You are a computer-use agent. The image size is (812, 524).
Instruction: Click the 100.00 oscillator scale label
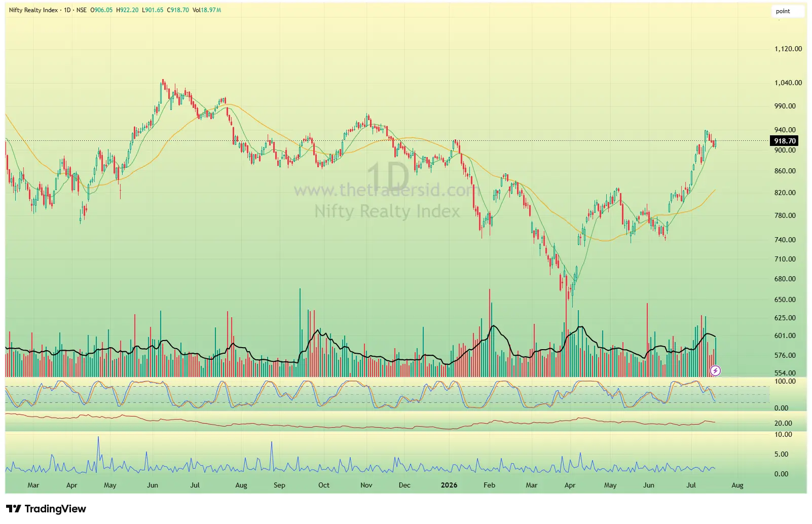pos(785,381)
